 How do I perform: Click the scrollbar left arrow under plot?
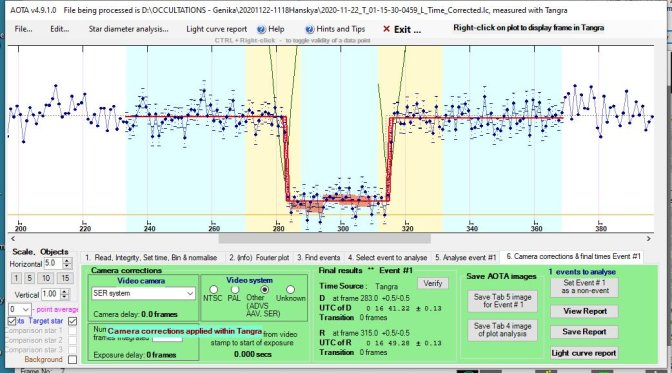coord(13,238)
